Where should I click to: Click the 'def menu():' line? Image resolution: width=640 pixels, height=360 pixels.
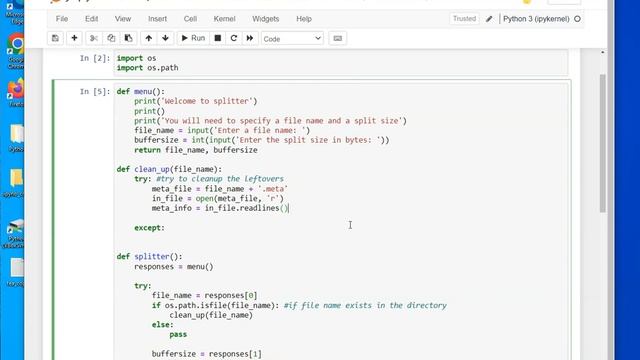pyautogui.click(x=141, y=91)
